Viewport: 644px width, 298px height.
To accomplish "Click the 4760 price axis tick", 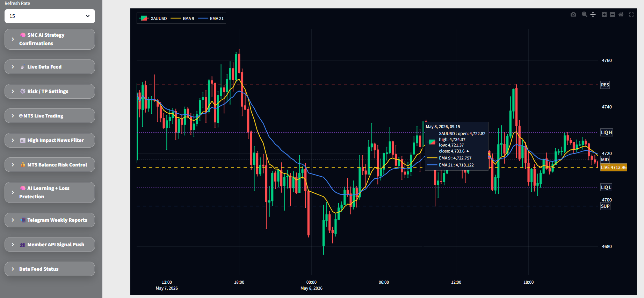I will (607, 61).
